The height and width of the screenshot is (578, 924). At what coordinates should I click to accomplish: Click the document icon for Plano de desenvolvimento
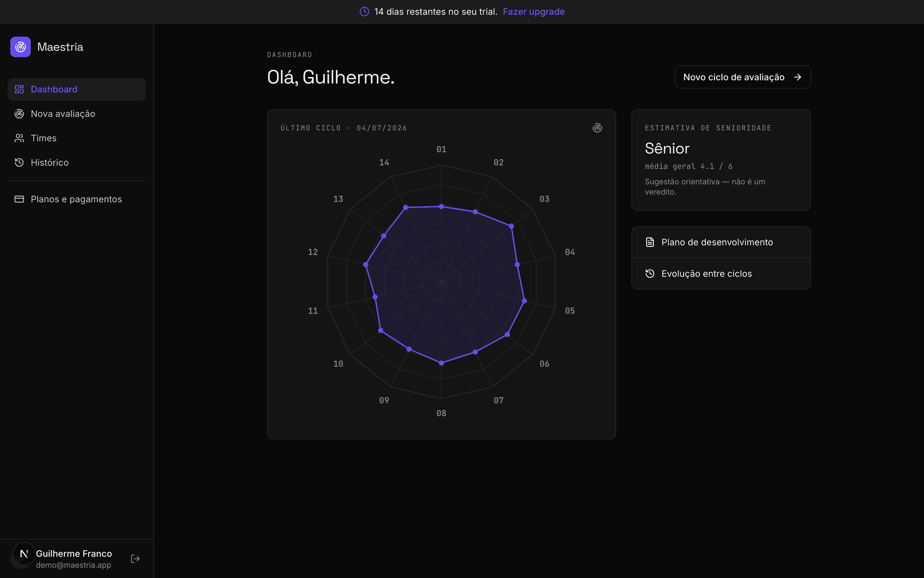point(650,242)
